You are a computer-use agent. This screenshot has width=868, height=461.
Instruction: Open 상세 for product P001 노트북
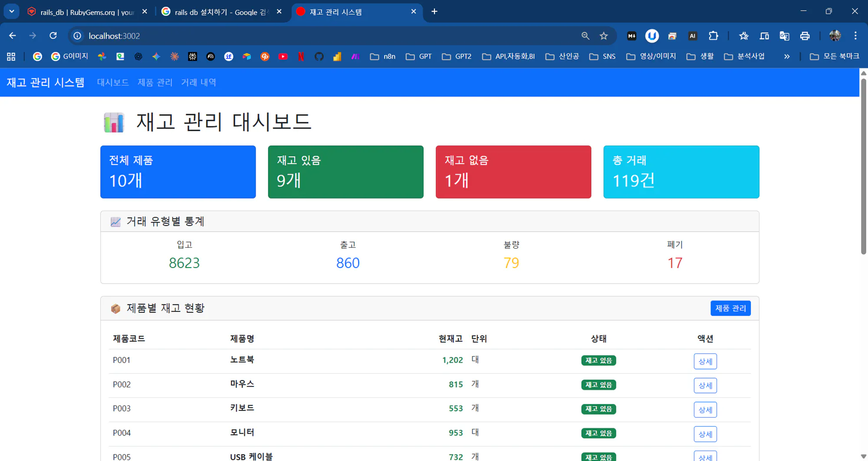coord(705,361)
